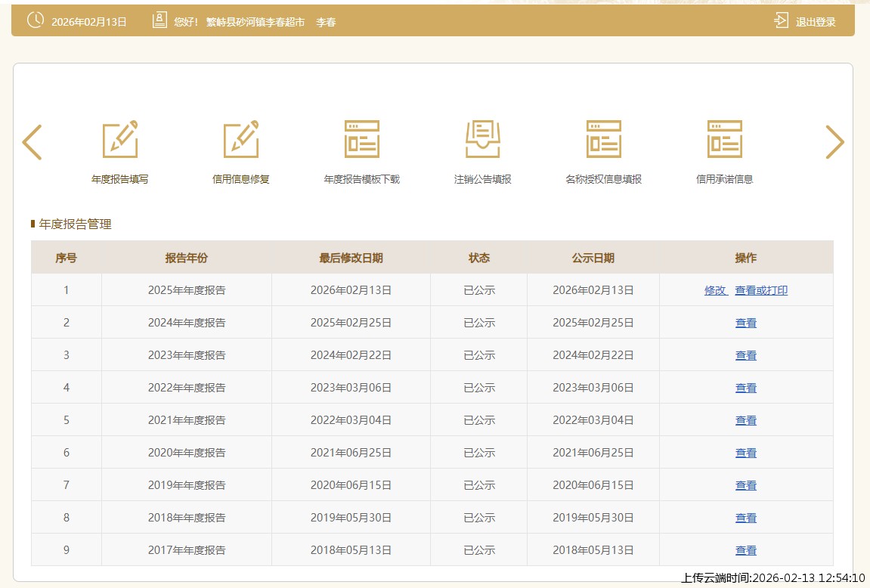
Task: View the 2020年年度报告 record
Action: click(x=746, y=453)
